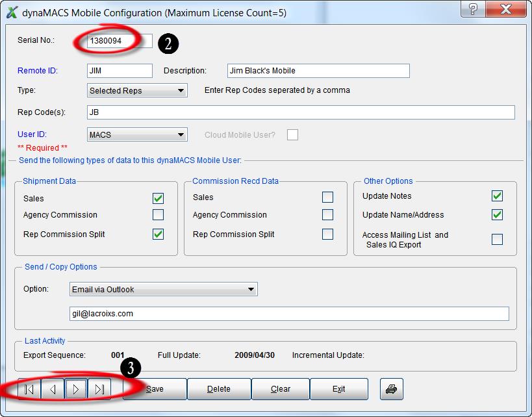The height and width of the screenshot is (417, 532).
Task: Click 'Enter Rep Codes seperated by a comma' text
Action: pos(277,90)
